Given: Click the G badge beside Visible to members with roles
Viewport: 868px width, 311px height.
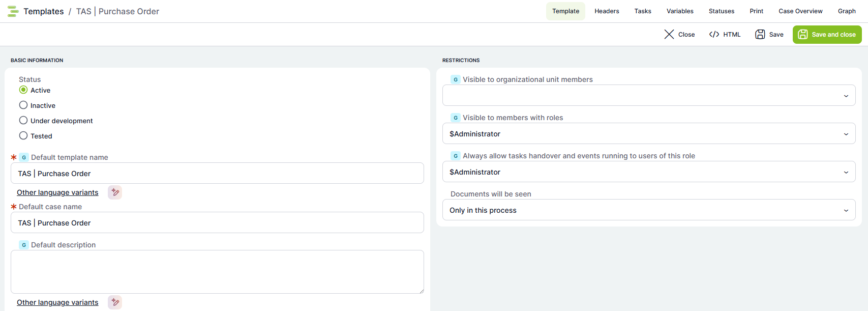Looking at the screenshot, I should (456, 118).
